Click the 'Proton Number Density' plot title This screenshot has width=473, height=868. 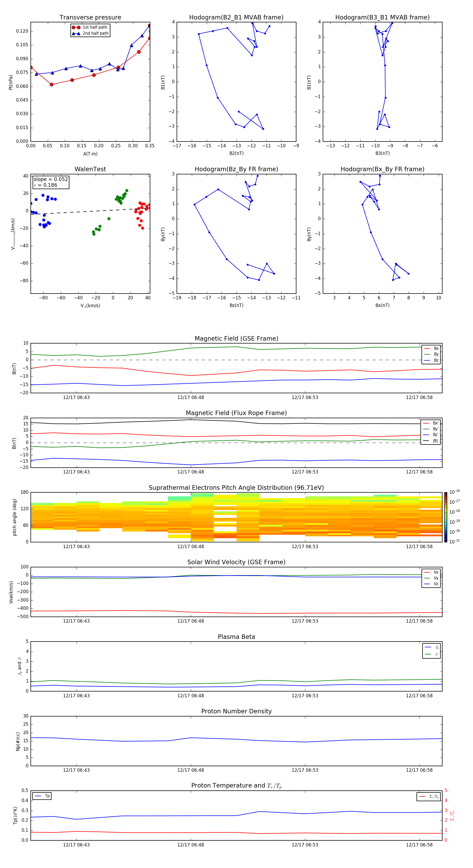coord(236,711)
